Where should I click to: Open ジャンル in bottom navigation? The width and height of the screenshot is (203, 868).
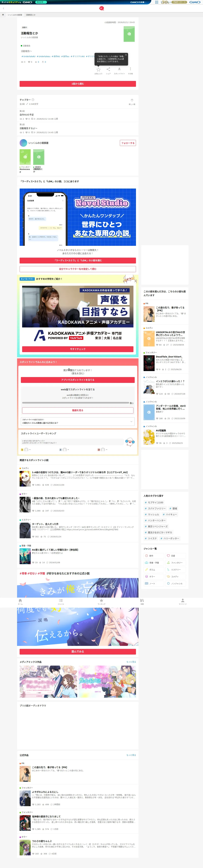(61, 602)
